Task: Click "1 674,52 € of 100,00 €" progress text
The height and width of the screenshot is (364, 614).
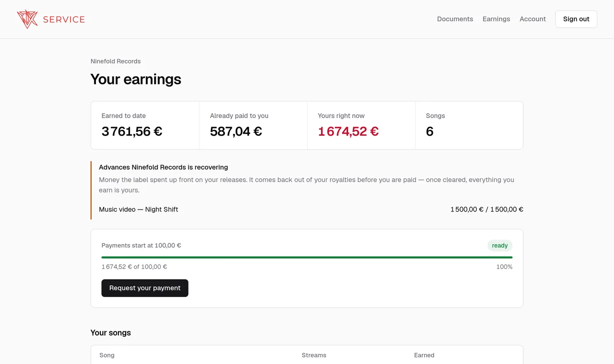Action: coord(134,267)
